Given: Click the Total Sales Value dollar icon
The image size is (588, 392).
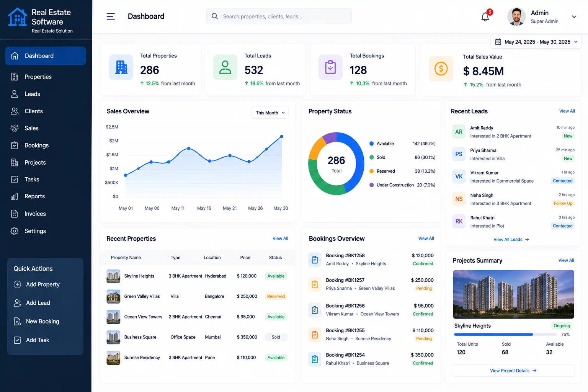Looking at the screenshot, I should 441,69.
